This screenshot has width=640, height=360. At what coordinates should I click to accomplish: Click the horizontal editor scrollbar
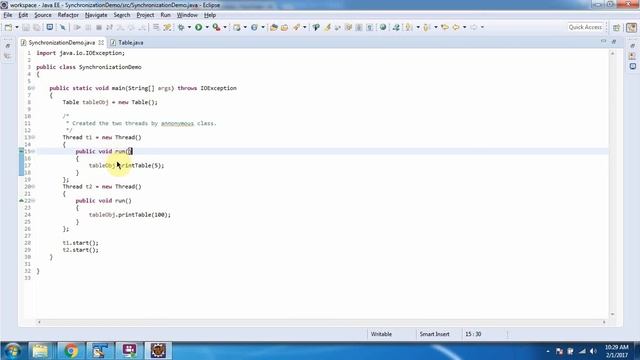[322, 322]
